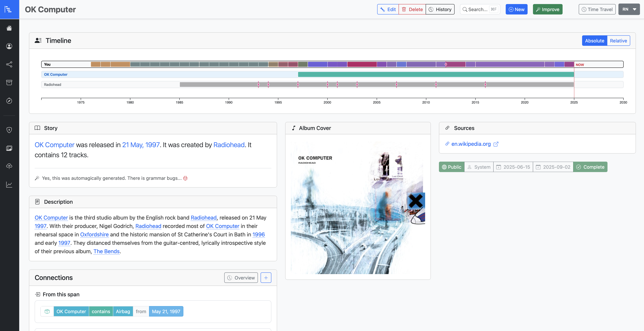Open the line chart sidebar icon

9,185
